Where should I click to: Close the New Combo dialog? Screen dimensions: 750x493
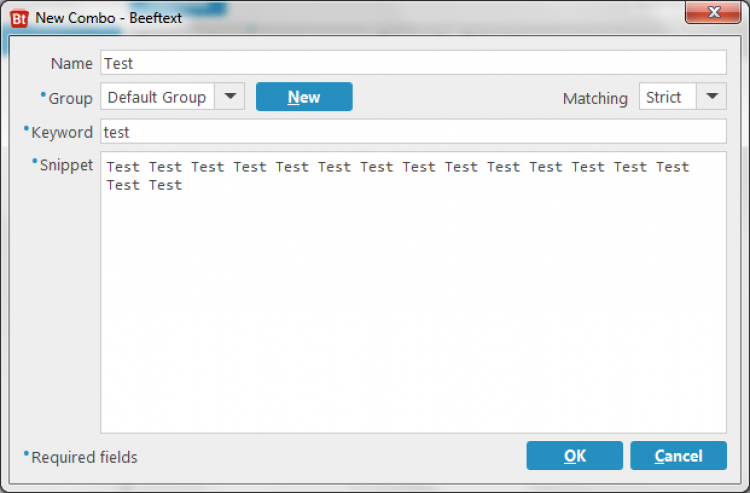click(713, 11)
